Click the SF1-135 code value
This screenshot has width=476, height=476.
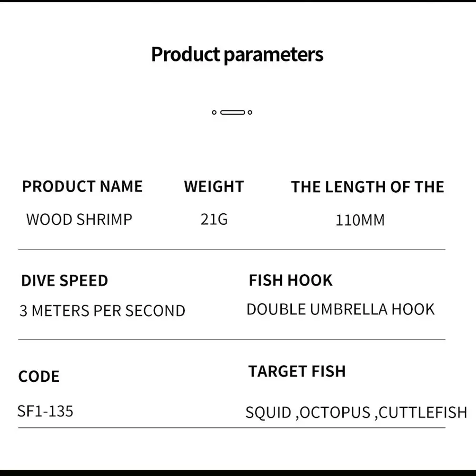tap(45, 410)
